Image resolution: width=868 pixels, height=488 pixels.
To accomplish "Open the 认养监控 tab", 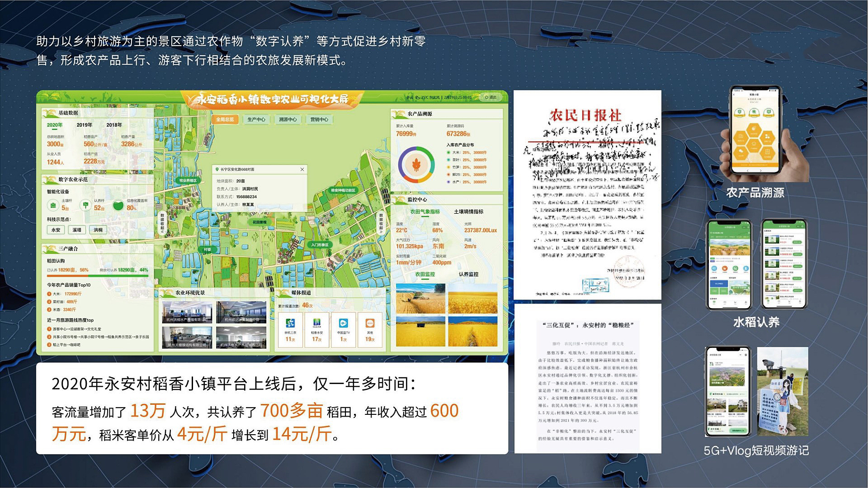I will pyautogui.click(x=468, y=274).
